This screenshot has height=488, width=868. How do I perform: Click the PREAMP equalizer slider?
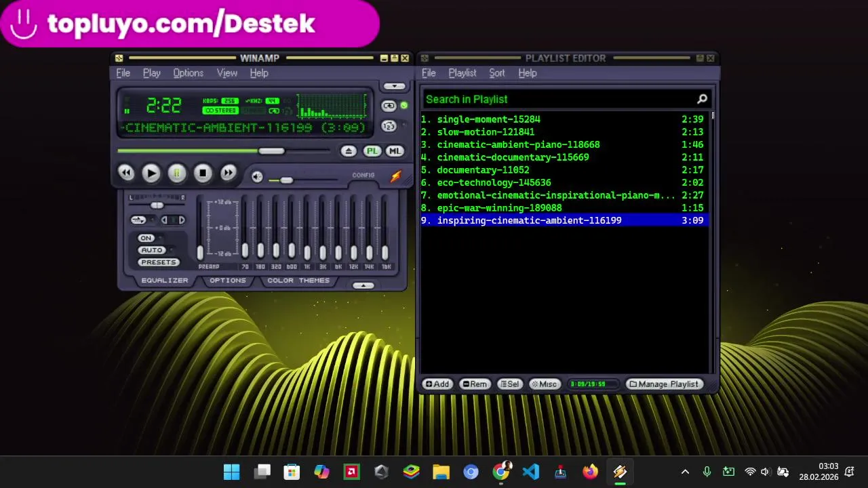(x=200, y=229)
